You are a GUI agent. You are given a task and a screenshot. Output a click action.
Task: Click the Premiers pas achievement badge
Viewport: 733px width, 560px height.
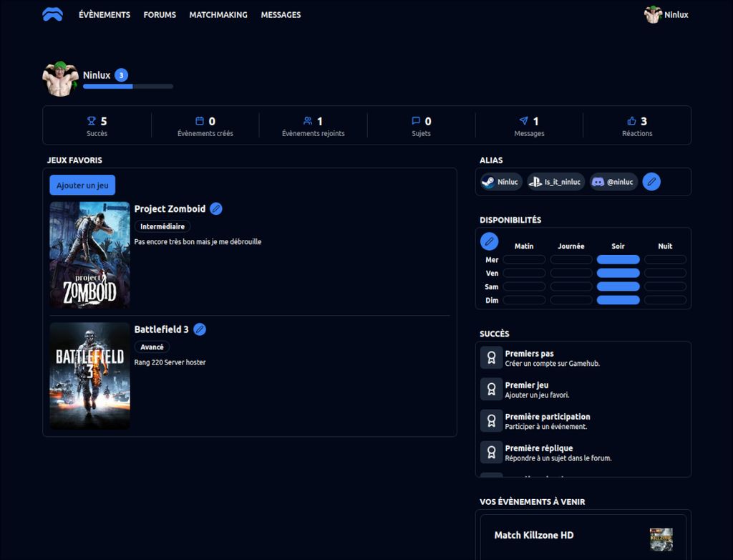(x=491, y=358)
